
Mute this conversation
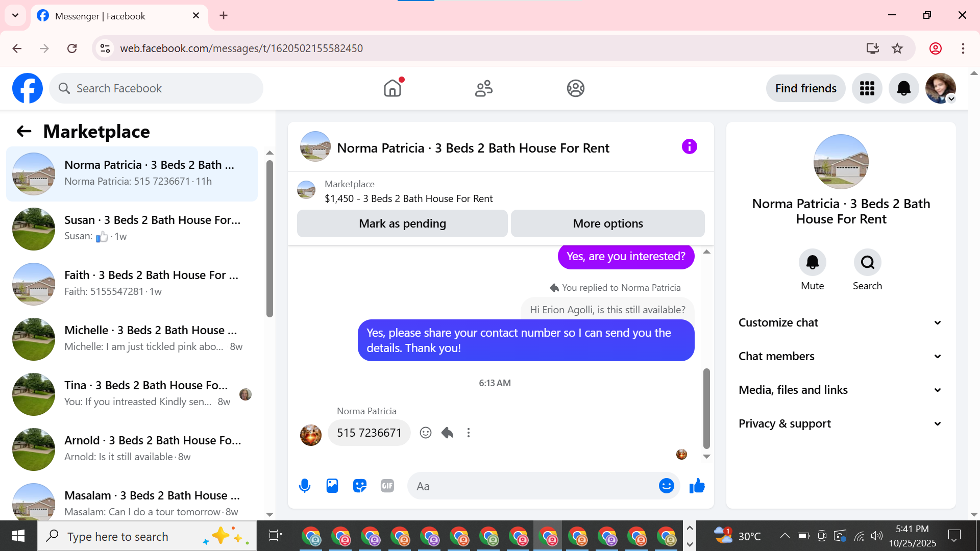click(812, 262)
